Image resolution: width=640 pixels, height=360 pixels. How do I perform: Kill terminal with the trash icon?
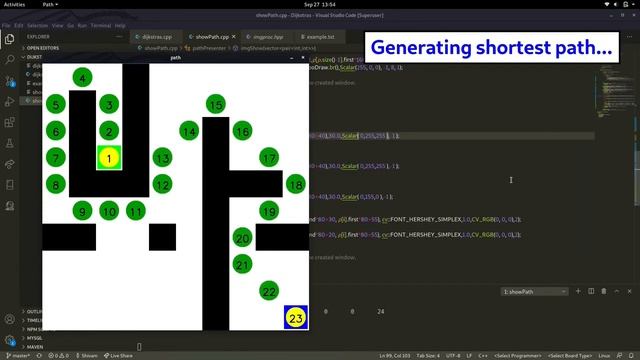(x=604, y=291)
